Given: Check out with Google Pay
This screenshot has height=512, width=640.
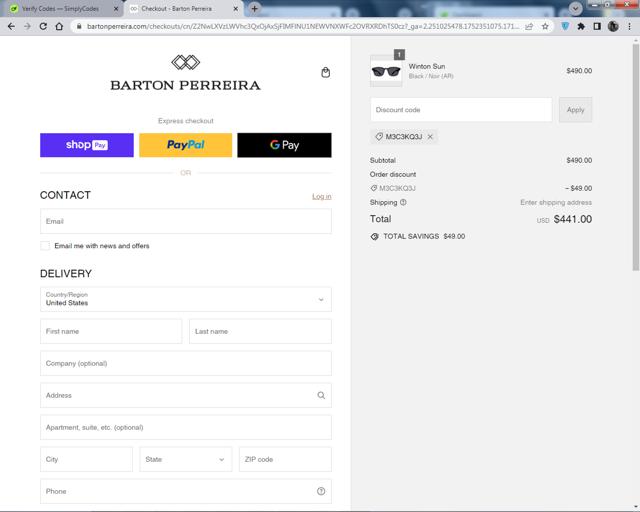Looking at the screenshot, I should [x=284, y=145].
